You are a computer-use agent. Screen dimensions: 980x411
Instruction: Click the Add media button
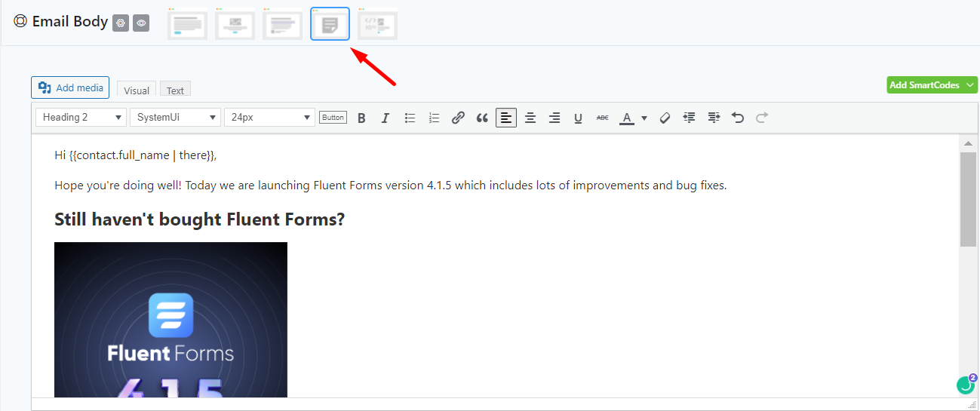click(x=70, y=87)
